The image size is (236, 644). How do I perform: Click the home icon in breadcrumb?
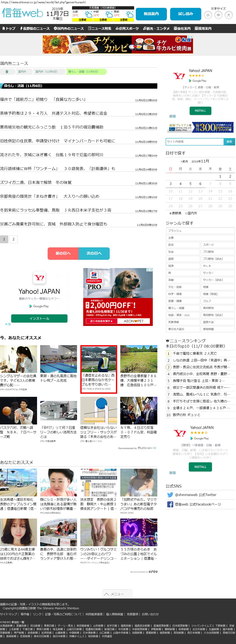tap(7, 72)
